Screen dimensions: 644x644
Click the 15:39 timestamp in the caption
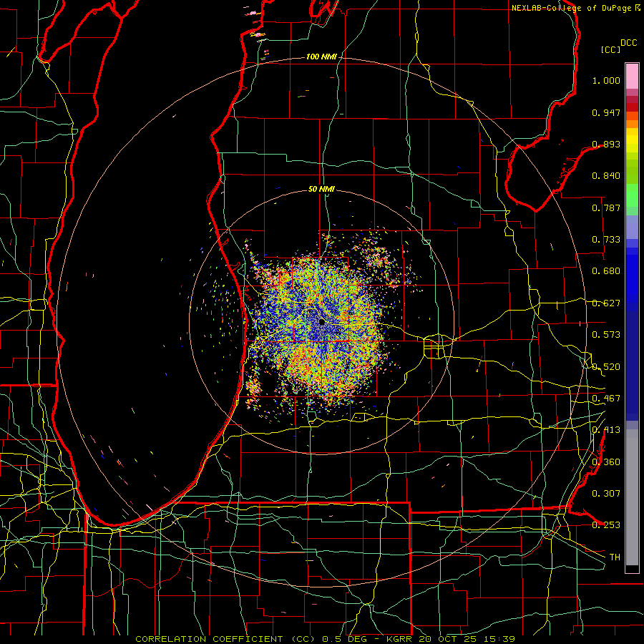[x=499, y=639]
